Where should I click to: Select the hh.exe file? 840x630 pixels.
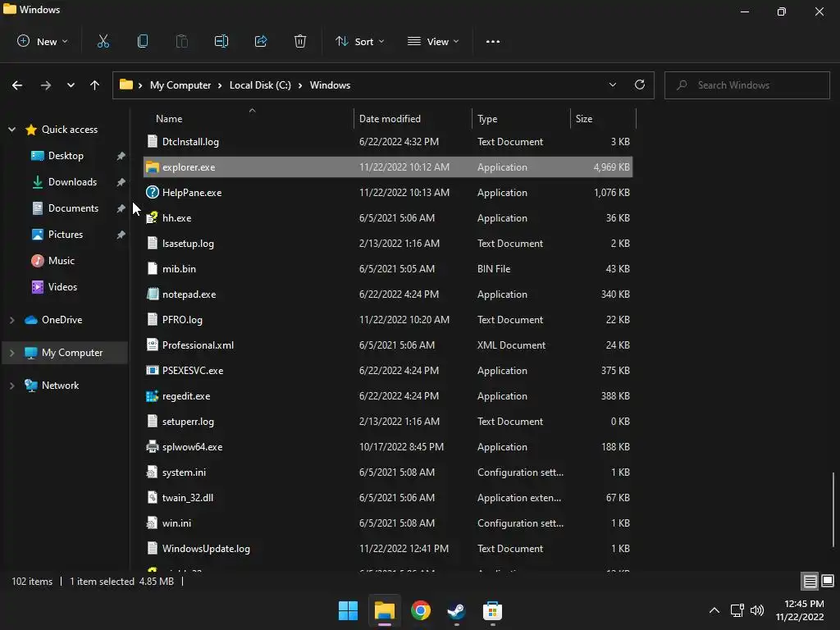(388, 218)
